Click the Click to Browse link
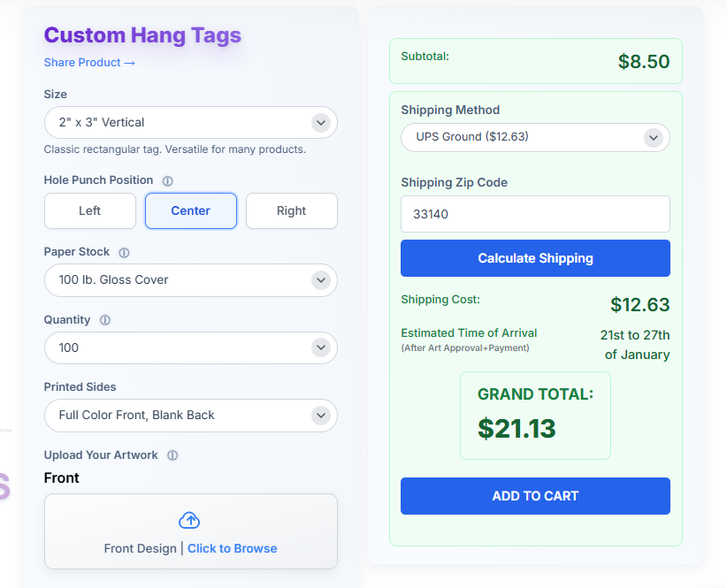727x588 pixels. coord(232,548)
